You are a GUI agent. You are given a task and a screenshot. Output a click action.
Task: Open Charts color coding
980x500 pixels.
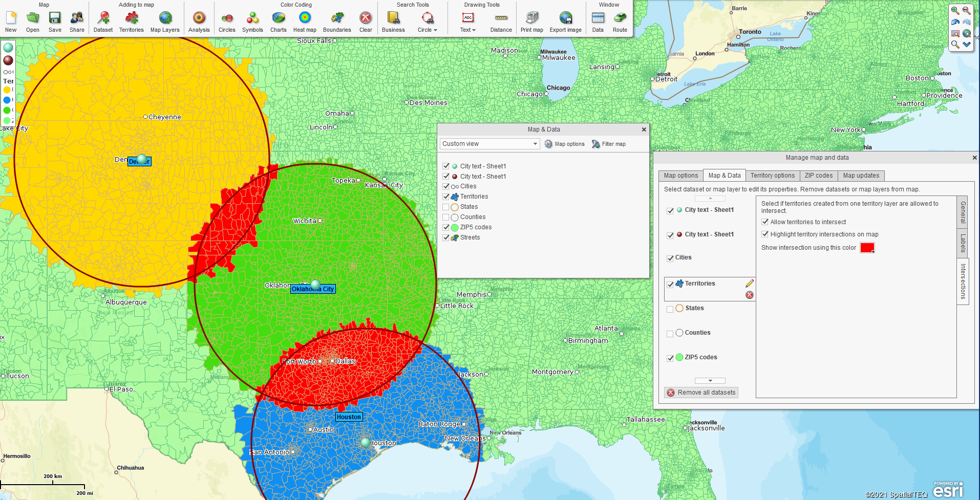(279, 22)
